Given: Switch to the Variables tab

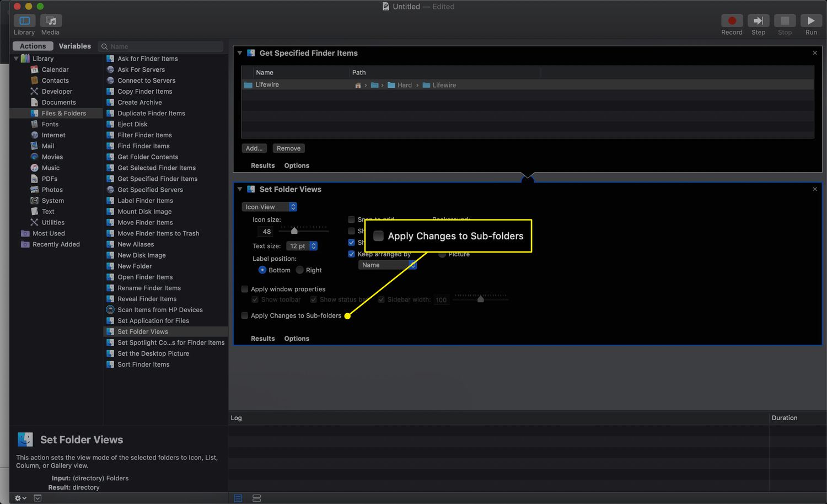Looking at the screenshot, I should 74,46.
